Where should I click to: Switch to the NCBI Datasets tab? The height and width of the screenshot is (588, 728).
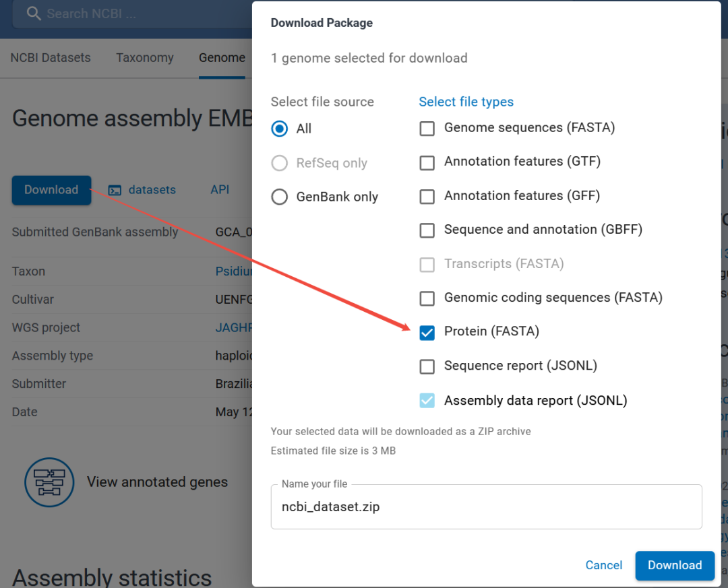click(x=51, y=57)
